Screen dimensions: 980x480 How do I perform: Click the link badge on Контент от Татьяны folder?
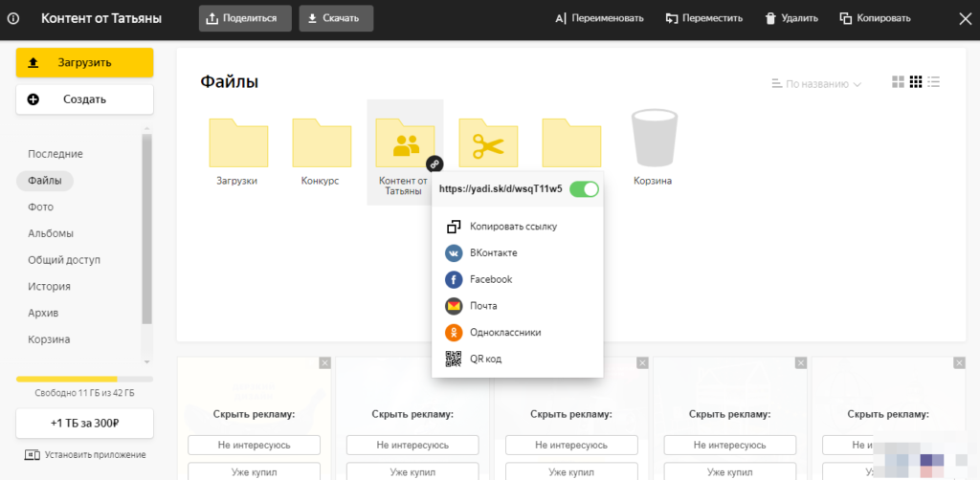434,164
